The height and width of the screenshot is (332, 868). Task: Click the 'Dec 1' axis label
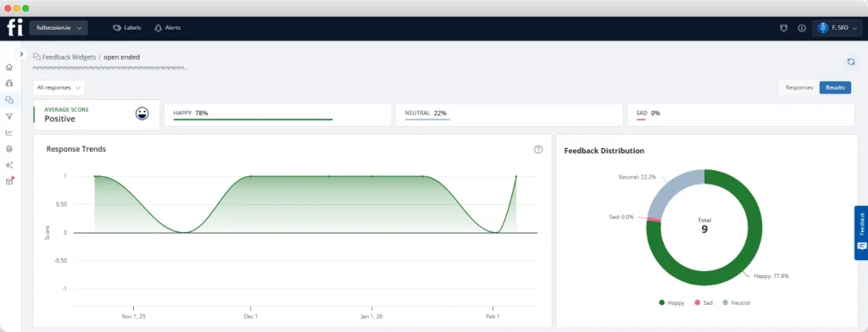tap(251, 317)
